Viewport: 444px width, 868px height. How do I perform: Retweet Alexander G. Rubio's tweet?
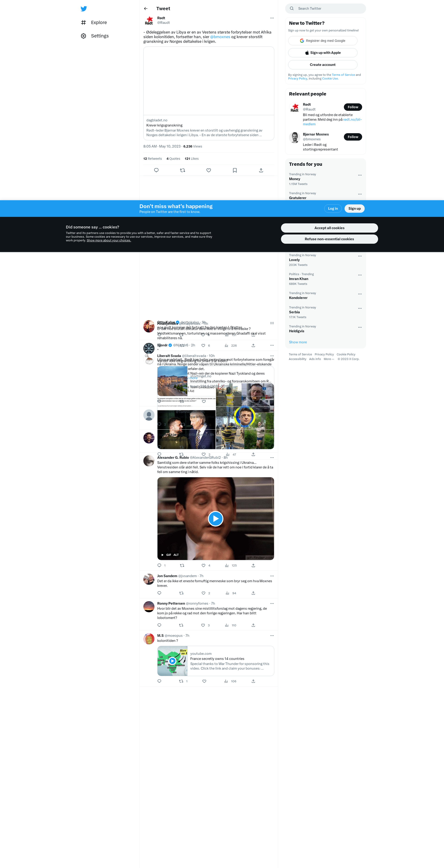(182, 565)
